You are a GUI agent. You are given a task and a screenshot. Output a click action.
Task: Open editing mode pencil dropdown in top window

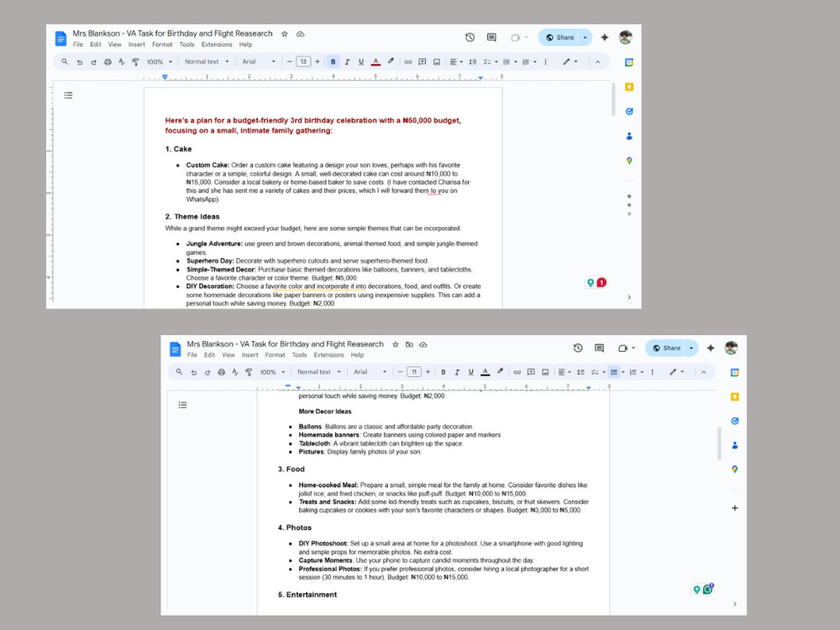[x=570, y=61]
